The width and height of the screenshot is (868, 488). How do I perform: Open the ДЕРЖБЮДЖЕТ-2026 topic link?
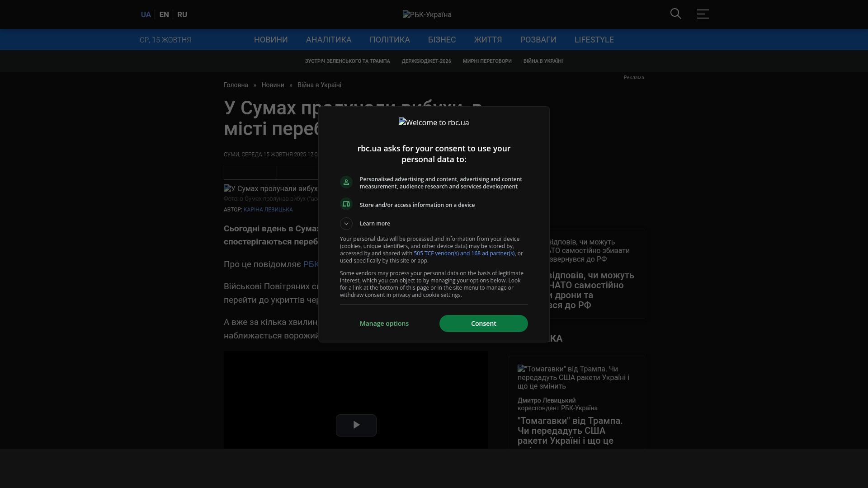[426, 61]
